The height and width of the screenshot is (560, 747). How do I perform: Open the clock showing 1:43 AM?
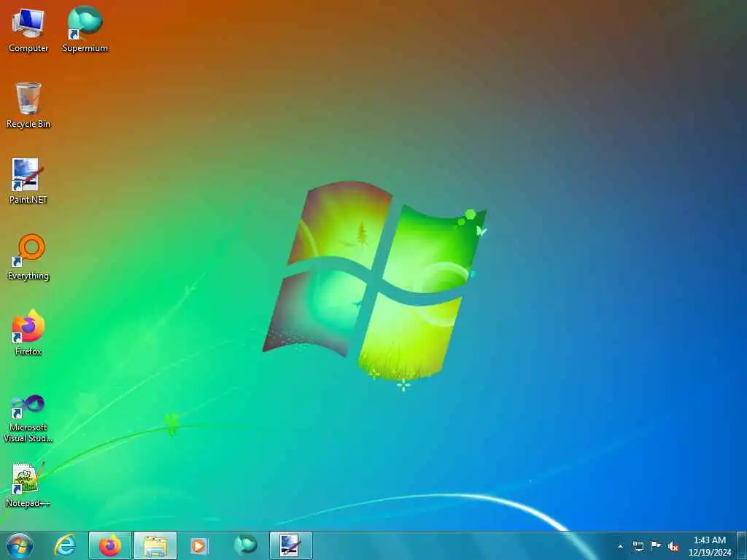[x=709, y=546]
